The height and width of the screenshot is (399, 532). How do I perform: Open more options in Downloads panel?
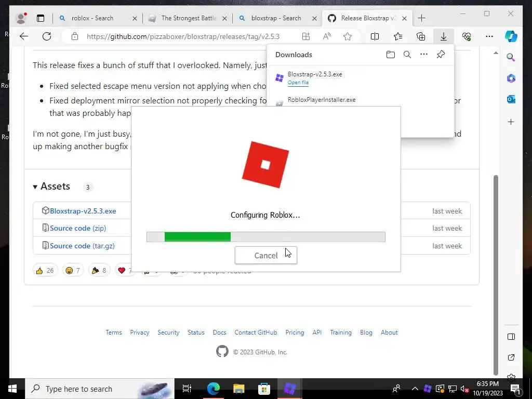(x=424, y=55)
